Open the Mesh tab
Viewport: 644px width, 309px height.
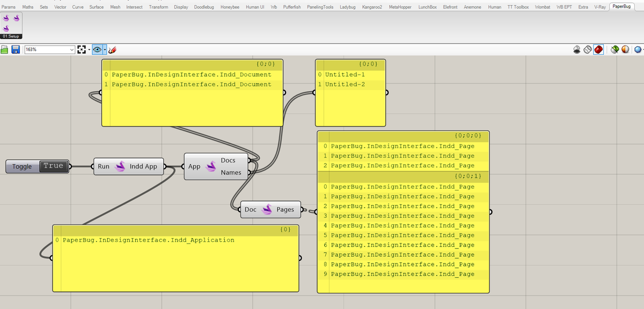[115, 7]
